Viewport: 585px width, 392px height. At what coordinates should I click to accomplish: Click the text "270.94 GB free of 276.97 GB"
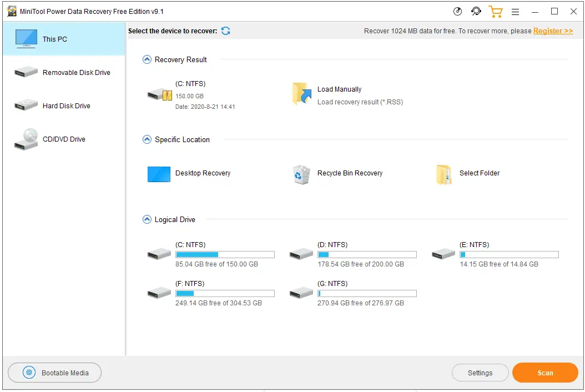click(x=361, y=303)
